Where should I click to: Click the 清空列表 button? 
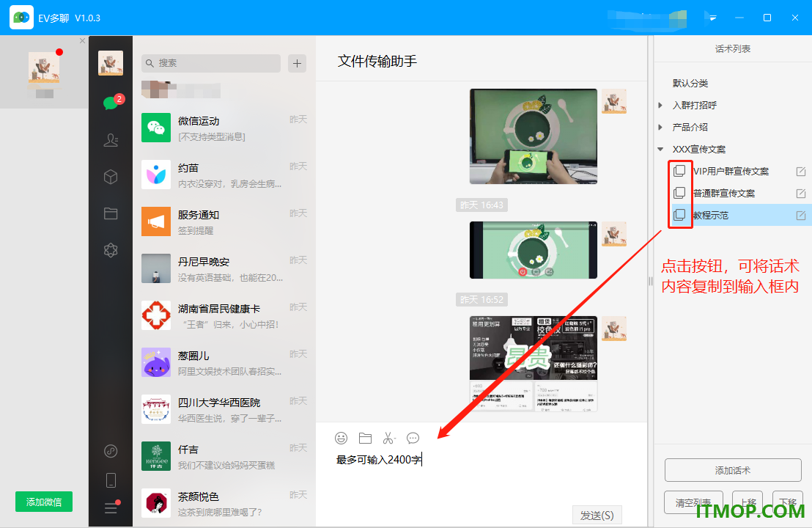pyautogui.click(x=693, y=502)
